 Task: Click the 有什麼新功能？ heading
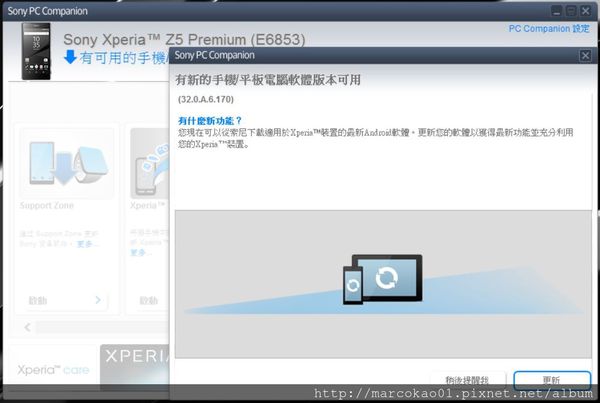[210, 121]
